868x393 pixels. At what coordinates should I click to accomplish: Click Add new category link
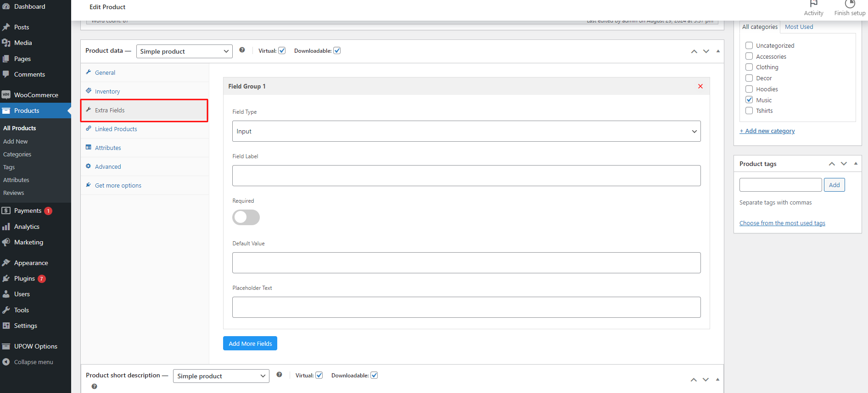(767, 131)
